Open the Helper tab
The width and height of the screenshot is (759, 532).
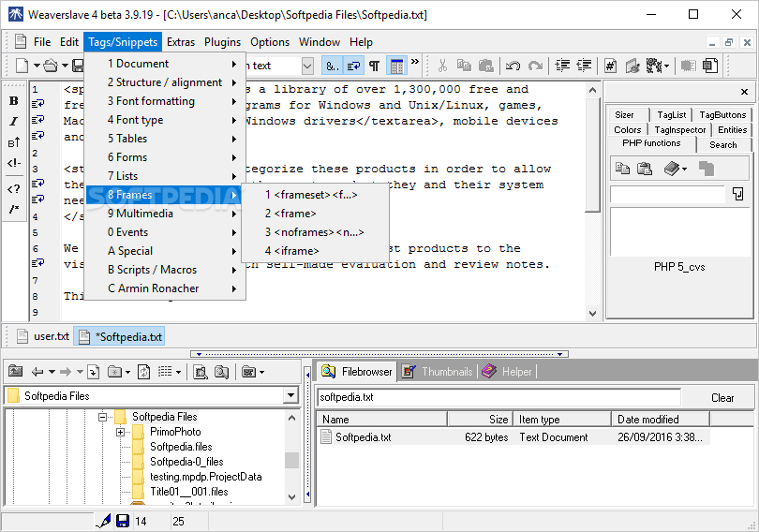tap(507, 372)
